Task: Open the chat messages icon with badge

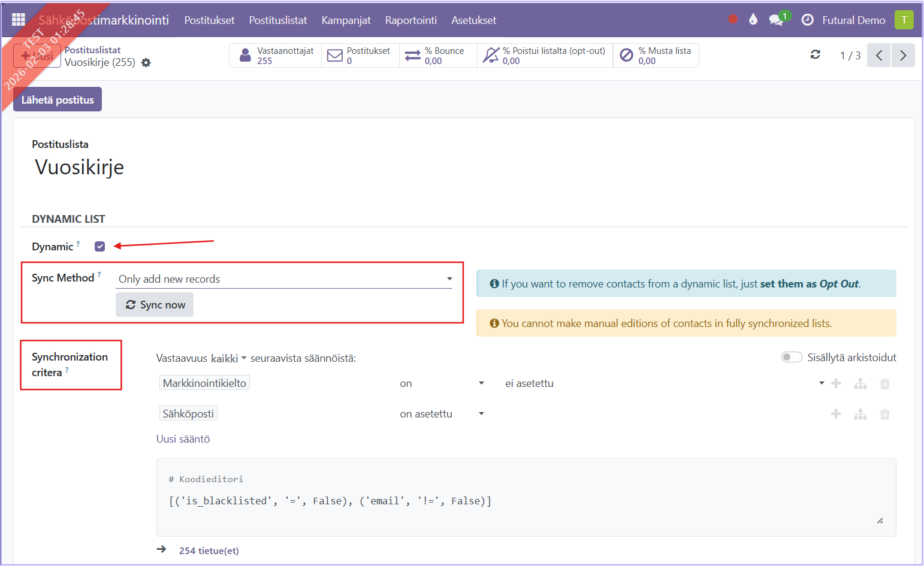Action: click(776, 20)
